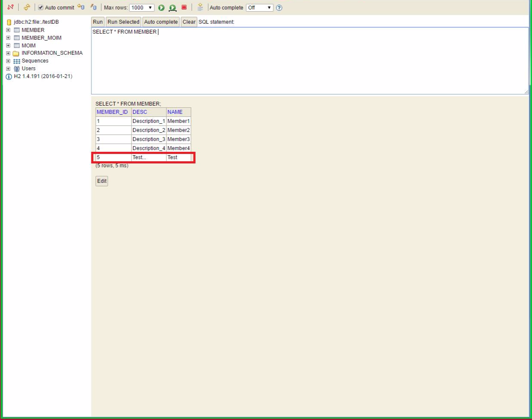Click the Sequences icon
Image resolution: width=532 pixels, height=420 pixels.
17,61
